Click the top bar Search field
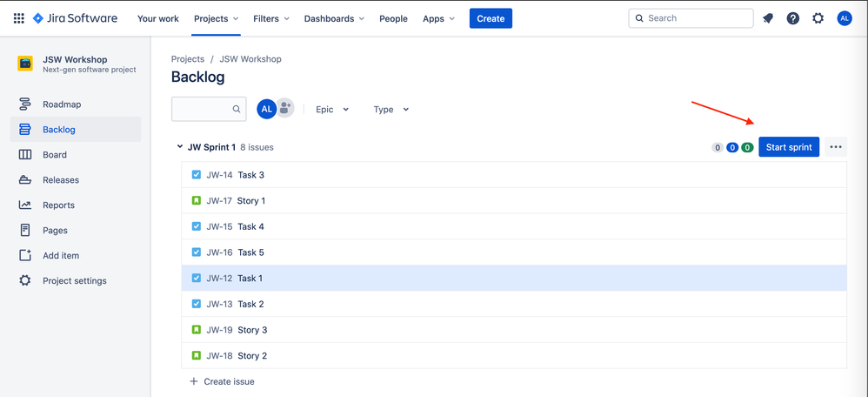Screen dimensions: 868x397 [691, 18]
